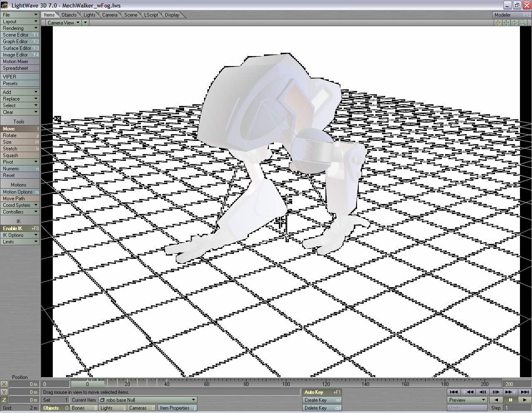This screenshot has height=413, width=532.
Task: Switch to the LScript tab
Action: tap(151, 15)
